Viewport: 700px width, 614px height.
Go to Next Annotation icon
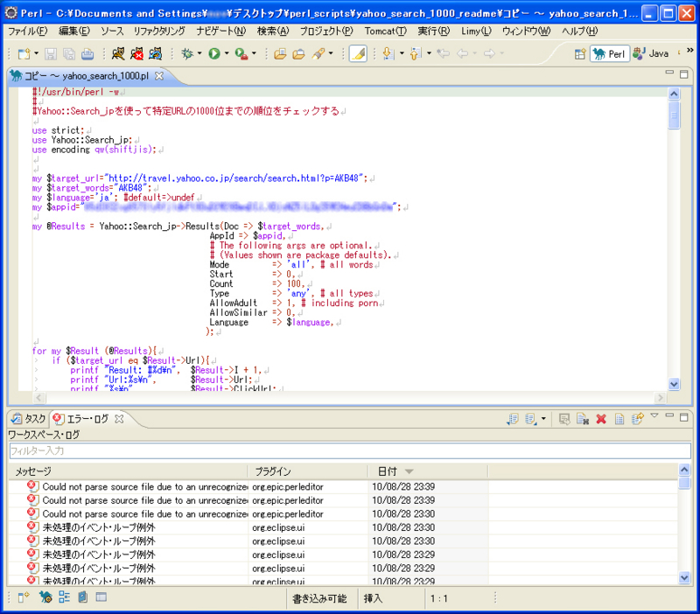388,53
